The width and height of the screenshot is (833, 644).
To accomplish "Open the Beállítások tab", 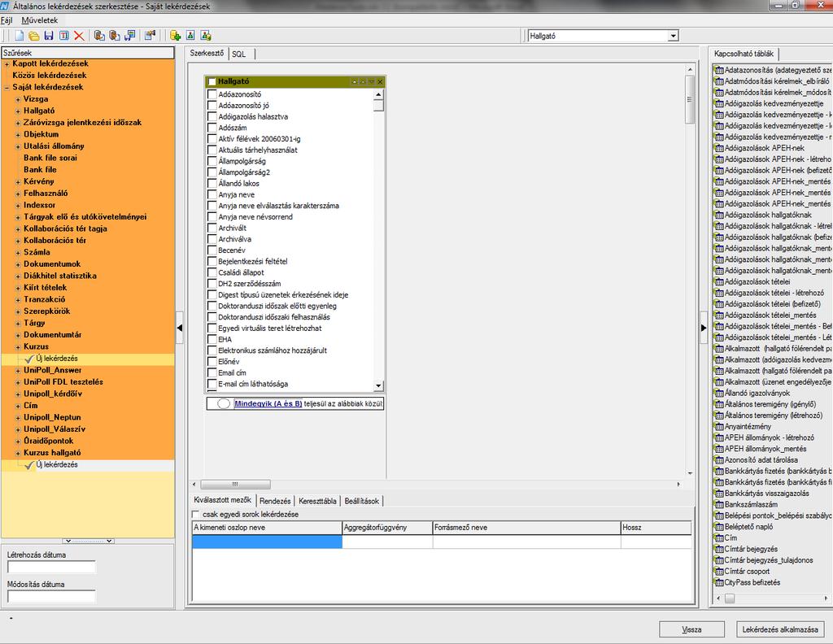I will [x=362, y=501].
